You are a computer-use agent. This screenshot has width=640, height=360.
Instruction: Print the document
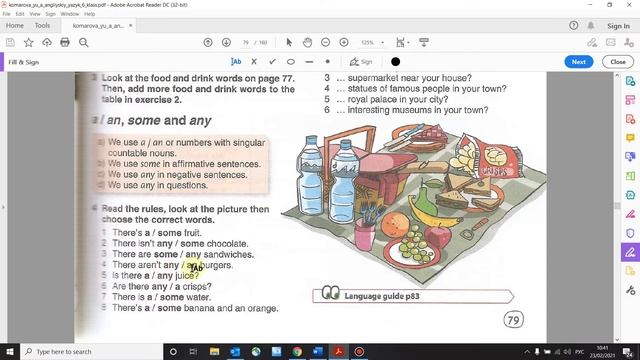point(65,42)
